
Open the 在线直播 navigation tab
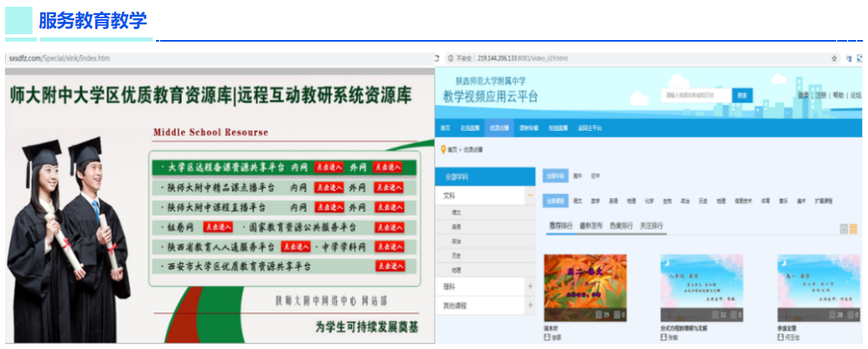pyautogui.click(x=469, y=127)
